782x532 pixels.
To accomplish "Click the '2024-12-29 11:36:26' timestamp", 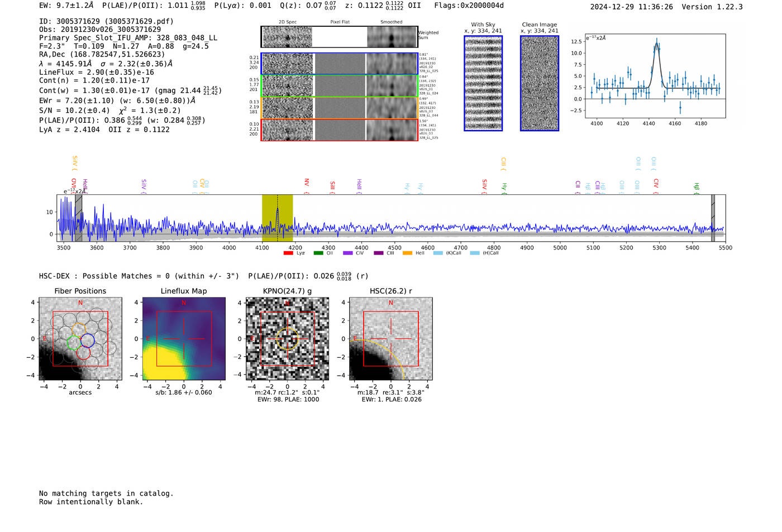I will point(631,7).
